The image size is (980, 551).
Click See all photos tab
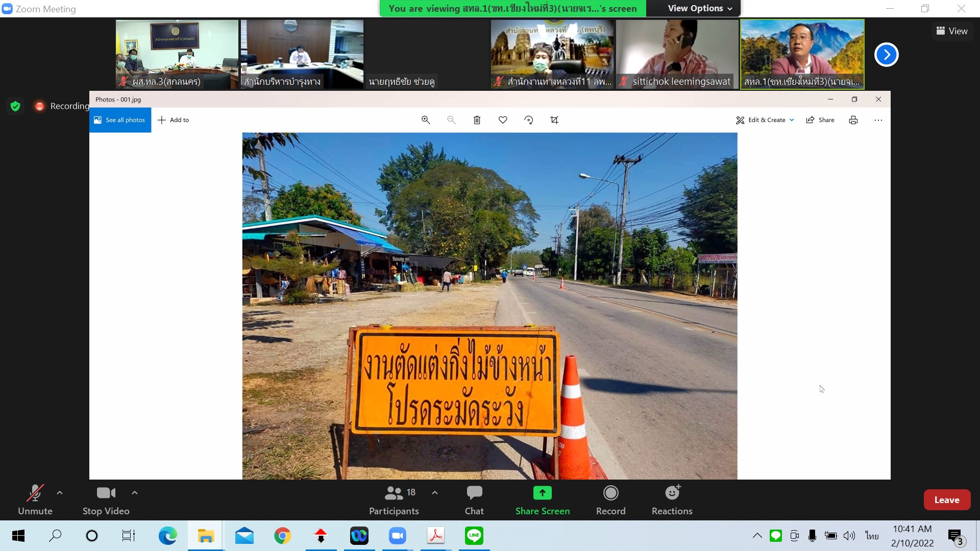[120, 120]
